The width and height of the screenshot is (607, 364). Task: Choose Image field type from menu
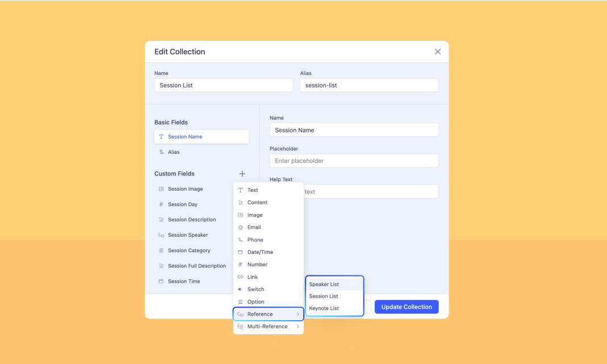(x=268, y=215)
